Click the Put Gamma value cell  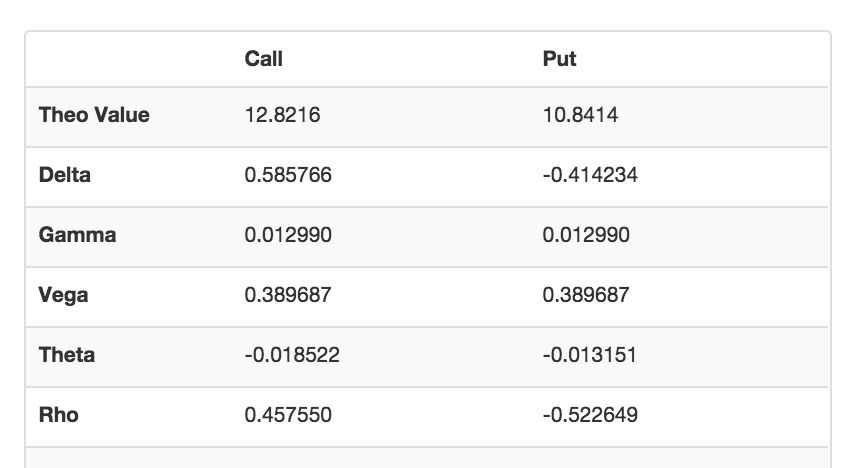tap(586, 235)
